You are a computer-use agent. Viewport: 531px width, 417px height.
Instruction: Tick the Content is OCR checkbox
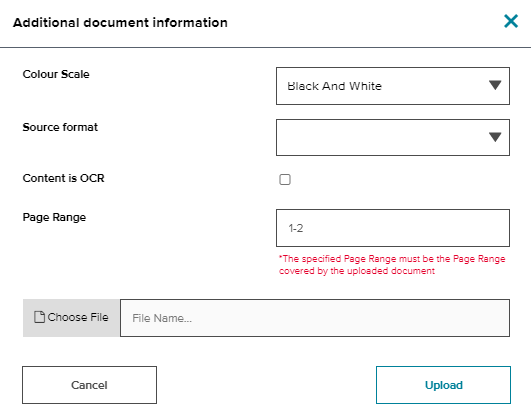tap(285, 179)
